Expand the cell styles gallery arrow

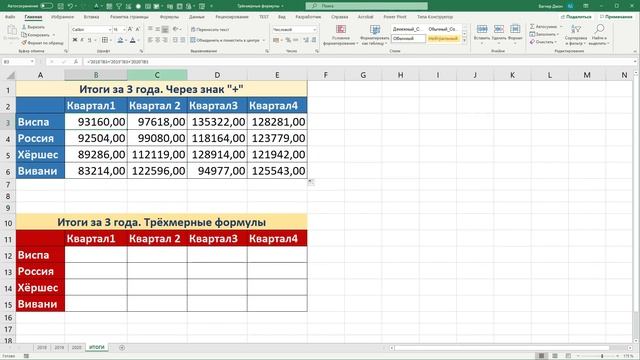[x=464, y=40]
